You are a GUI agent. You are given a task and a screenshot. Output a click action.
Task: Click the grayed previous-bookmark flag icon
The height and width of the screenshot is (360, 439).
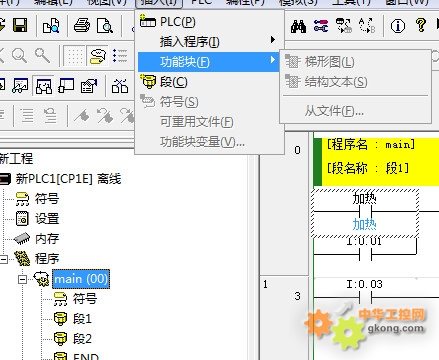tap(105, 116)
